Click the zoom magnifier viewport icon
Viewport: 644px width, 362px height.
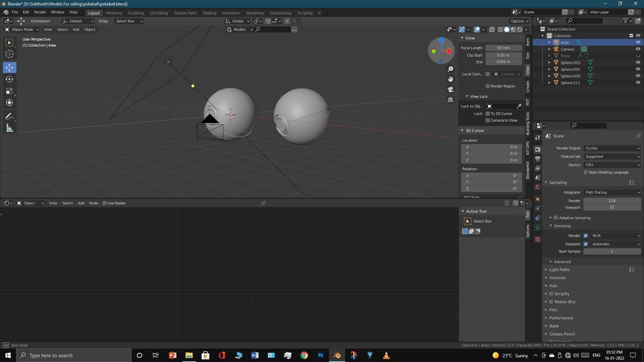450,69
